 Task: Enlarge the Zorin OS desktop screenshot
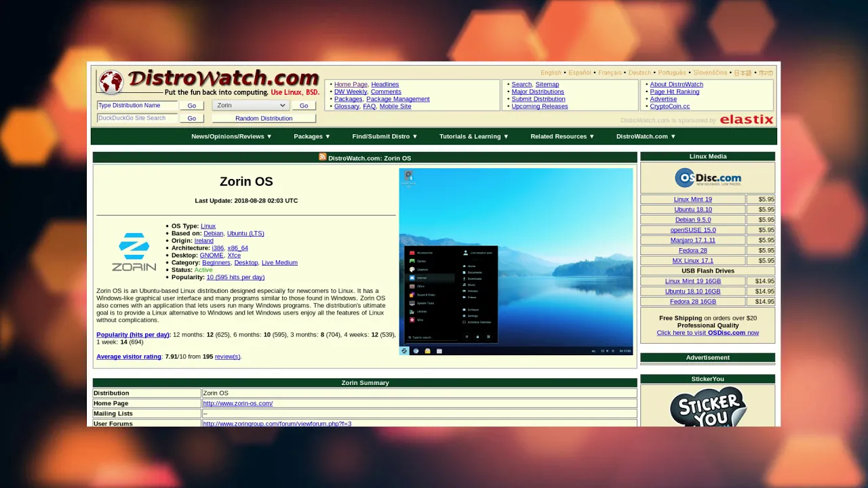516,262
